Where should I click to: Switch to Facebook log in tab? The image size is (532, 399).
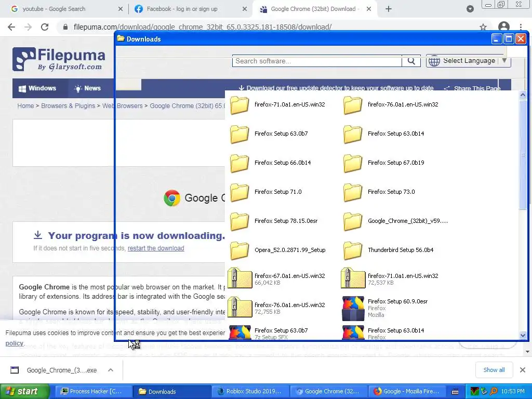[x=190, y=9]
